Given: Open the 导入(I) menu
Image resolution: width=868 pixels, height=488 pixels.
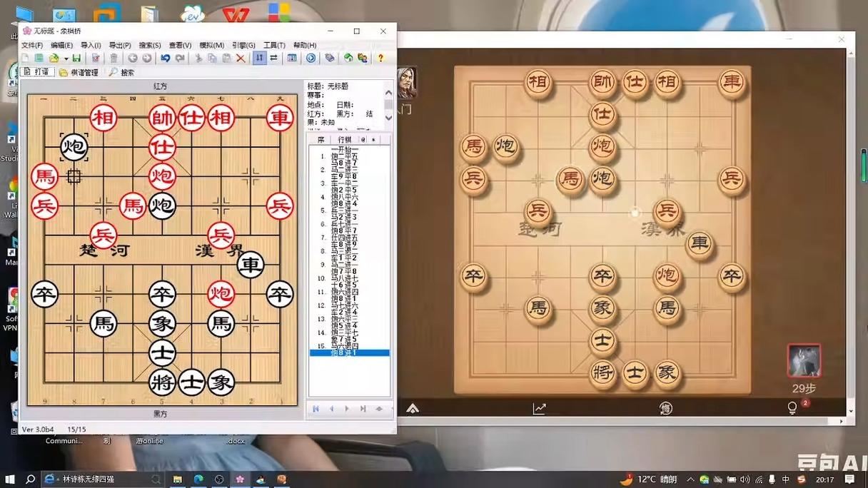Looking at the screenshot, I should 91,45.
